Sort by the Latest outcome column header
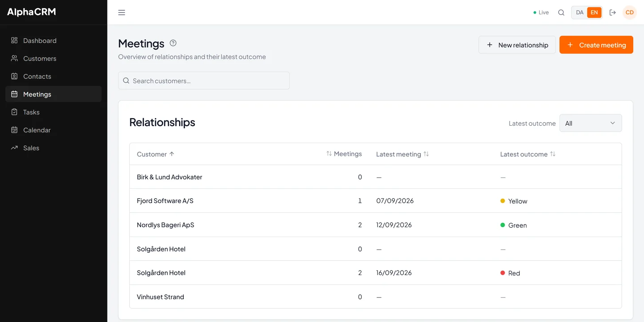This screenshot has height=322, width=644. [528, 154]
